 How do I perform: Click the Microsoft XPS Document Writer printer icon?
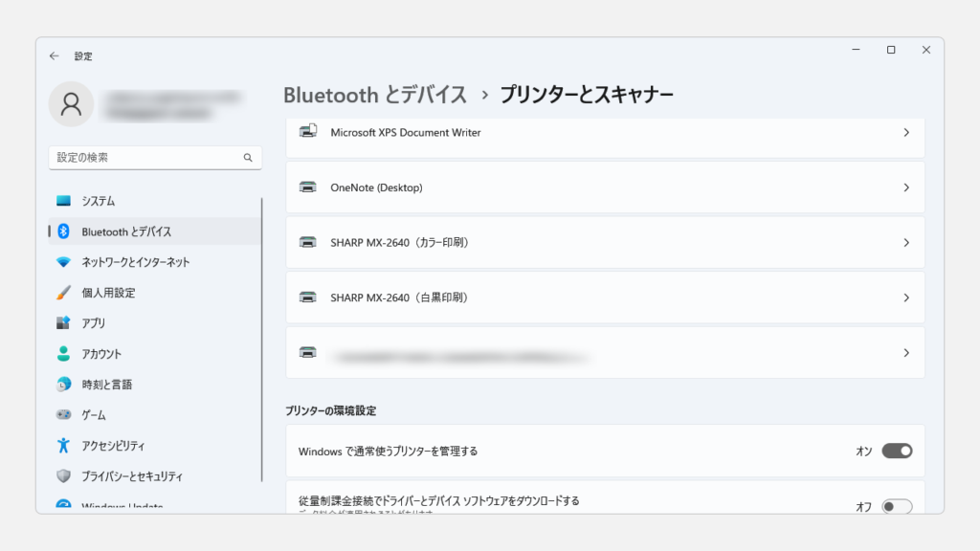pos(308,132)
